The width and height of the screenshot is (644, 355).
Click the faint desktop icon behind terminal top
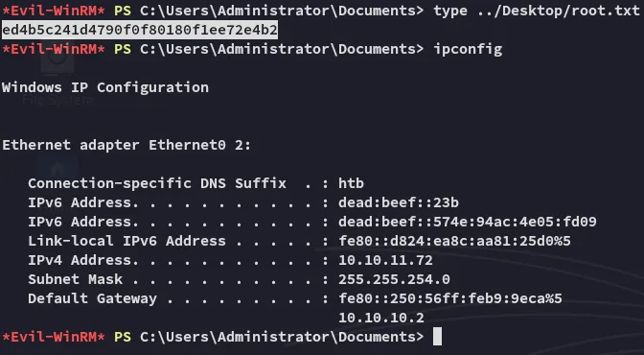point(57,61)
